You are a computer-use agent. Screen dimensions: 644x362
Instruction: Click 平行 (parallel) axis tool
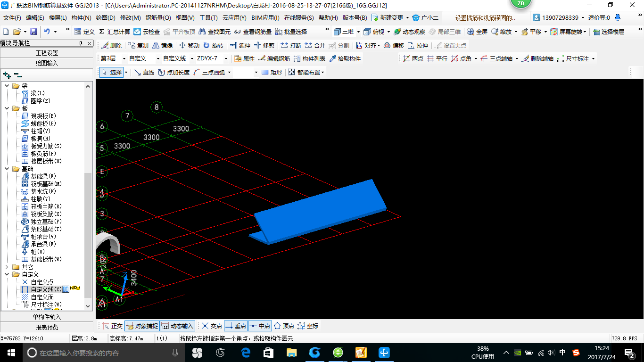click(437, 59)
